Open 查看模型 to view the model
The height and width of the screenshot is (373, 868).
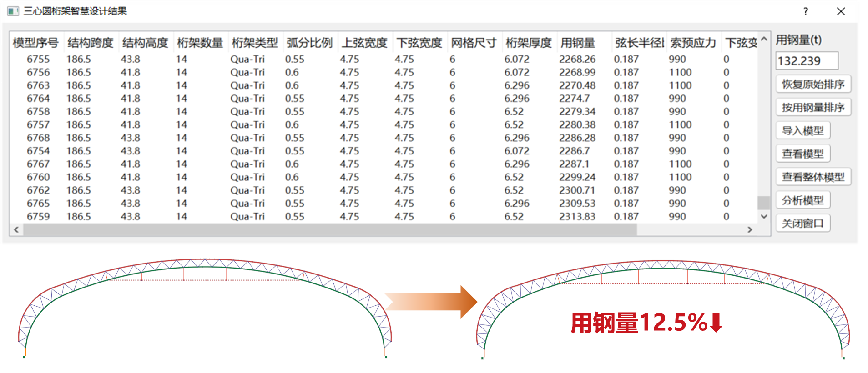pyautogui.click(x=802, y=154)
